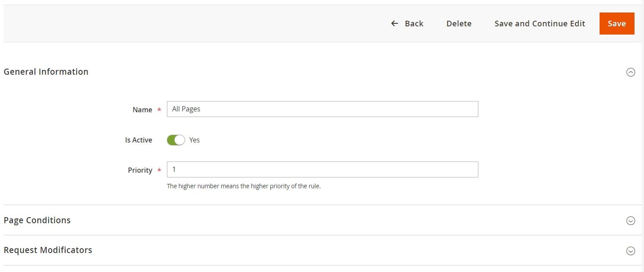Image resolution: width=644 pixels, height=272 pixels.
Task: Click the orange Save button
Action: [x=616, y=24]
